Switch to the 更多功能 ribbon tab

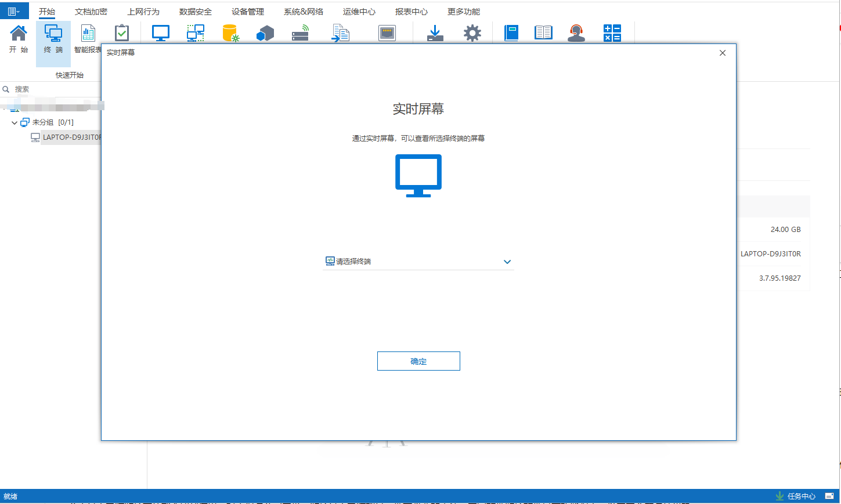click(x=464, y=12)
